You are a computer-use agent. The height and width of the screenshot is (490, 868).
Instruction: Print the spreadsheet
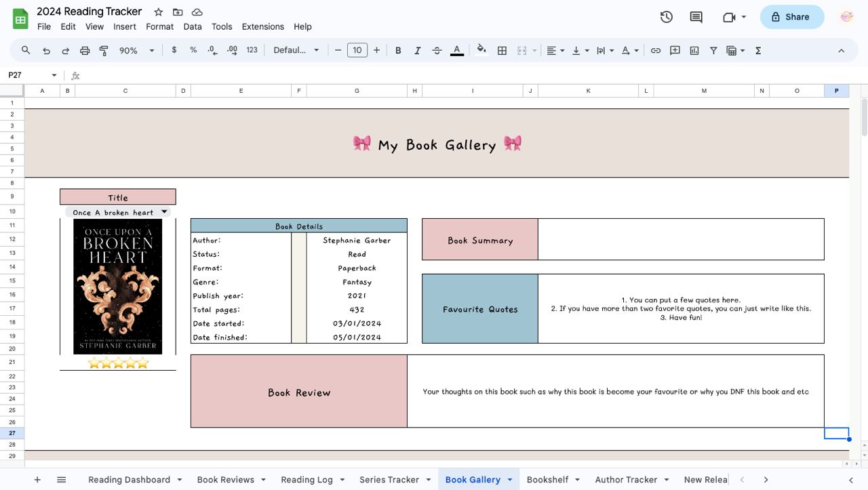(x=85, y=50)
